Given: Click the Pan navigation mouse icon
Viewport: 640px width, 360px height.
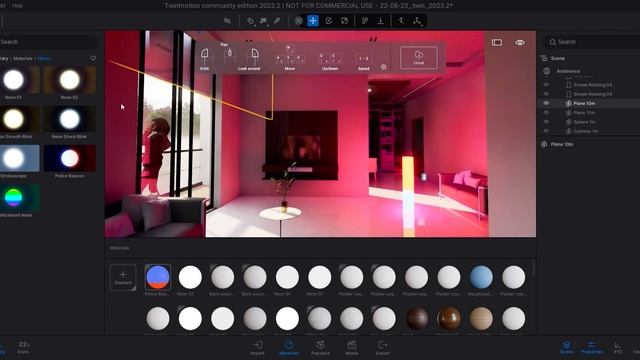Looking at the screenshot, I should tap(229, 52).
